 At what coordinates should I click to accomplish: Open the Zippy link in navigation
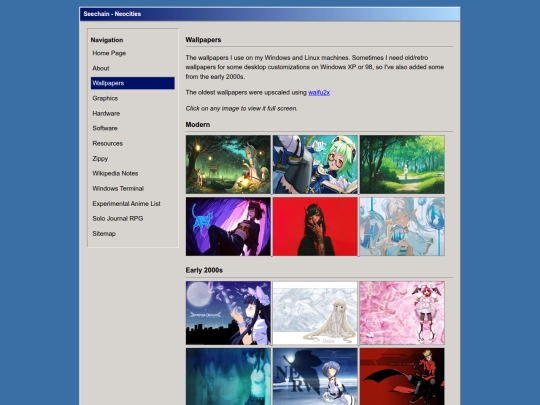[x=100, y=158]
